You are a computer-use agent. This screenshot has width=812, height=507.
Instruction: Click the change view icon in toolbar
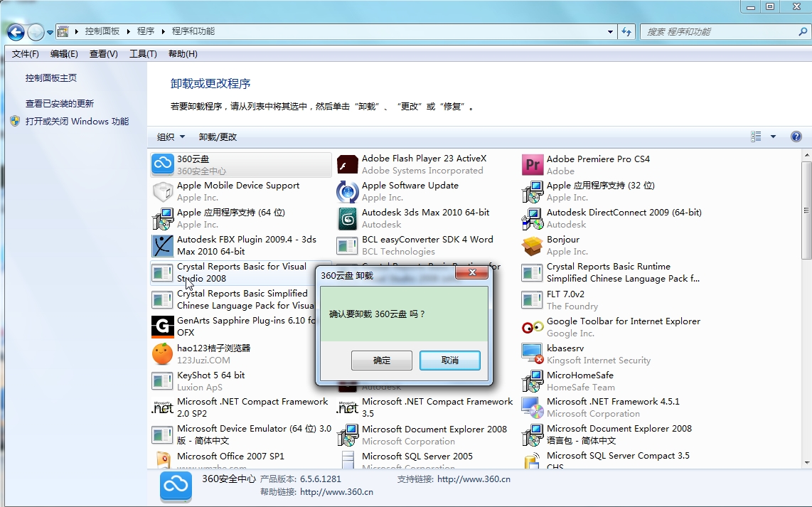(756, 137)
